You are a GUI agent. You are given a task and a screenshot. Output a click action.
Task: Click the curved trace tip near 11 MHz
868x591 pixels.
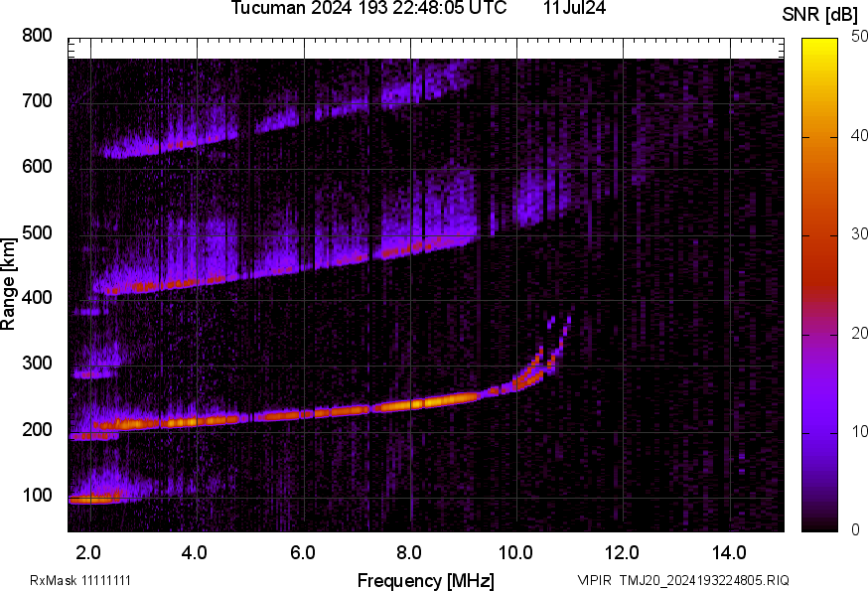coord(568,321)
